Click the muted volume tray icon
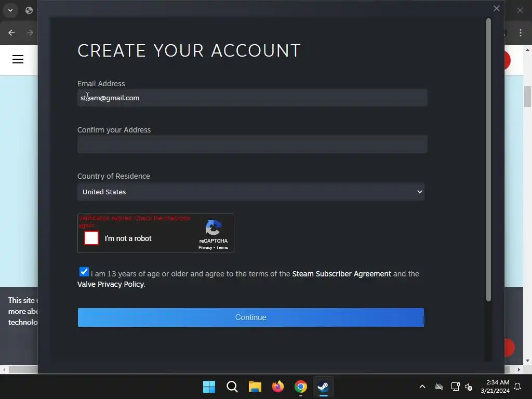532x399 pixels. 469,387
